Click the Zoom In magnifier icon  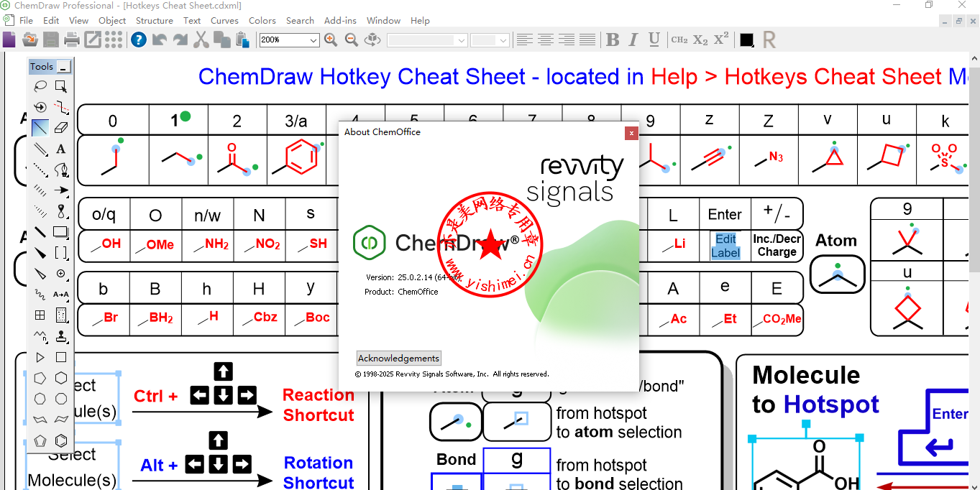(331, 40)
